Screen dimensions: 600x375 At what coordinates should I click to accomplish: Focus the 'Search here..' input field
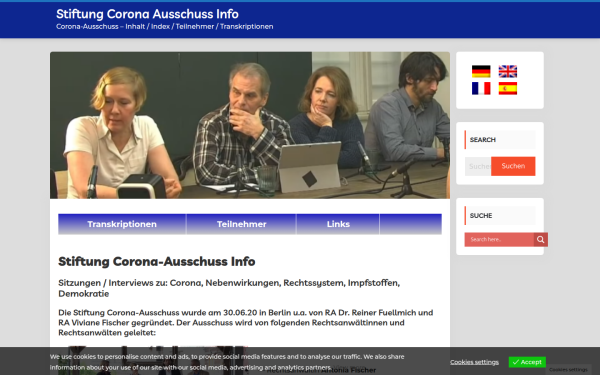click(499, 240)
